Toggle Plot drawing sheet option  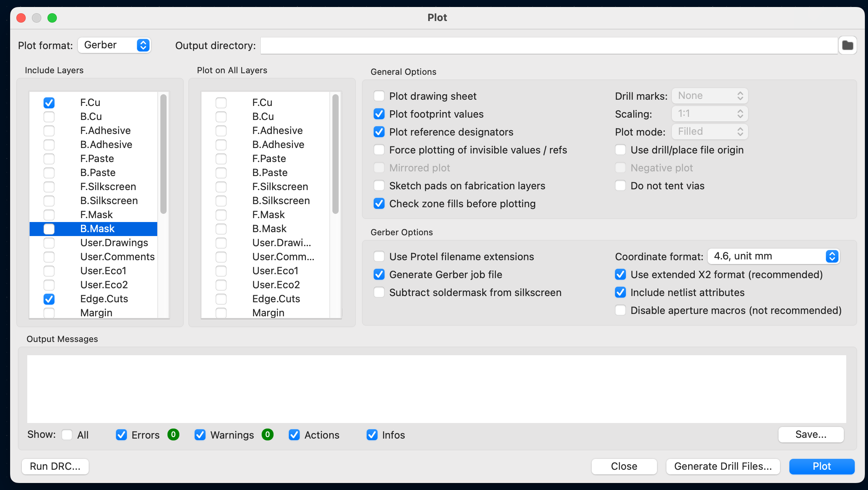point(379,96)
